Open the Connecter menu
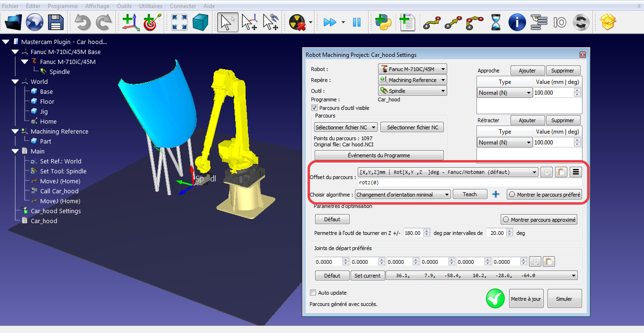 [183, 6]
